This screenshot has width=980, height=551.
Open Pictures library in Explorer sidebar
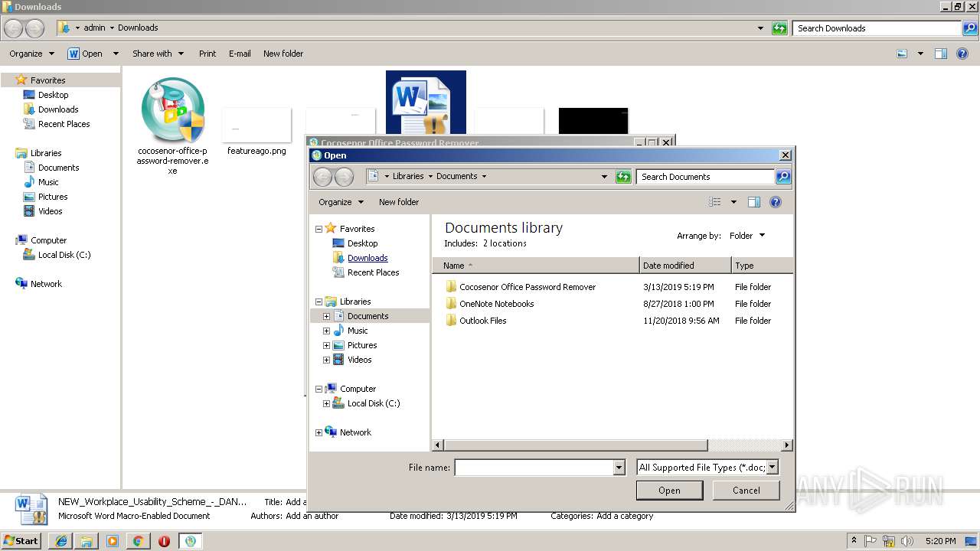[x=53, y=197]
